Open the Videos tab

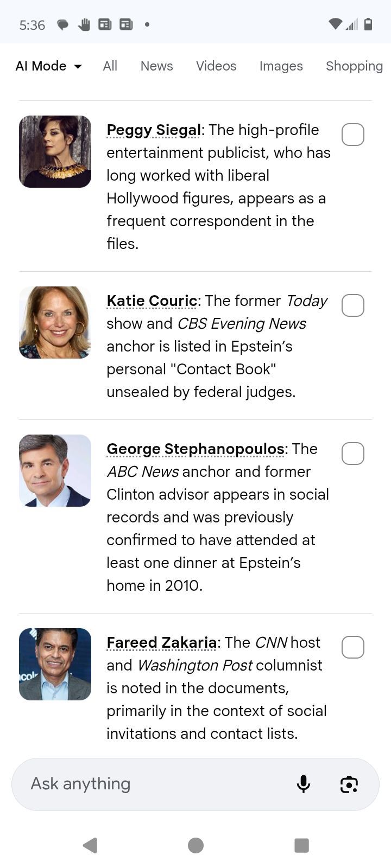coord(216,66)
